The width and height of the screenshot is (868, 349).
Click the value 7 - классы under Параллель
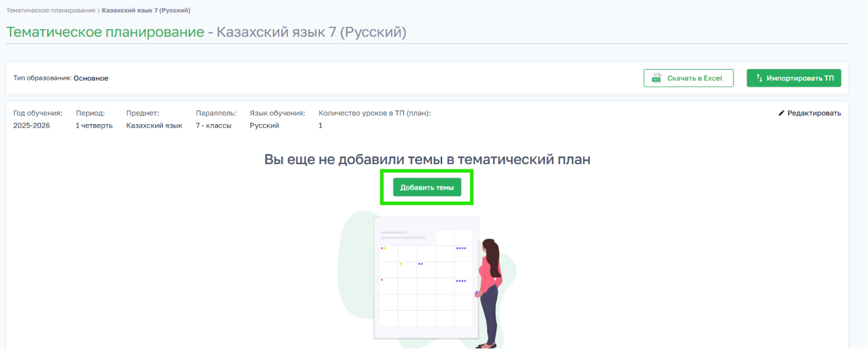213,126
